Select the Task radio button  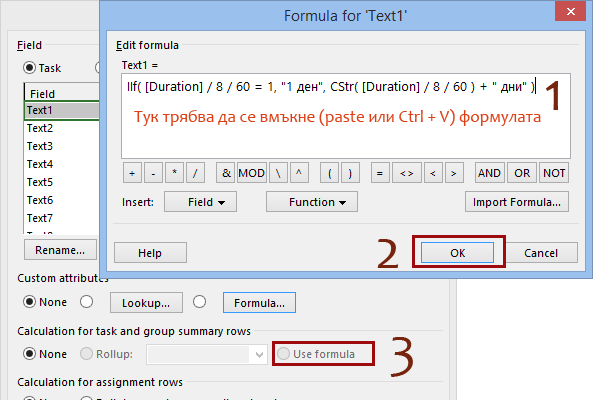tap(29, 68)
